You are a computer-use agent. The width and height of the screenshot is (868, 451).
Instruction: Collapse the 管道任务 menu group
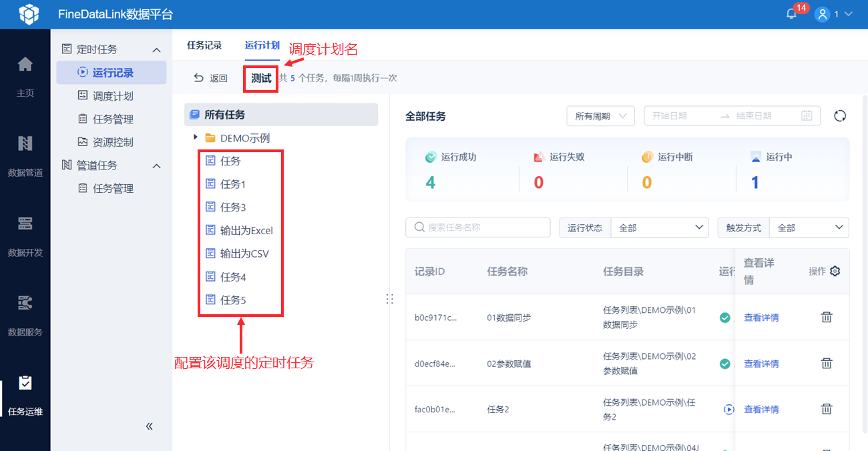(x=157, y=165)
